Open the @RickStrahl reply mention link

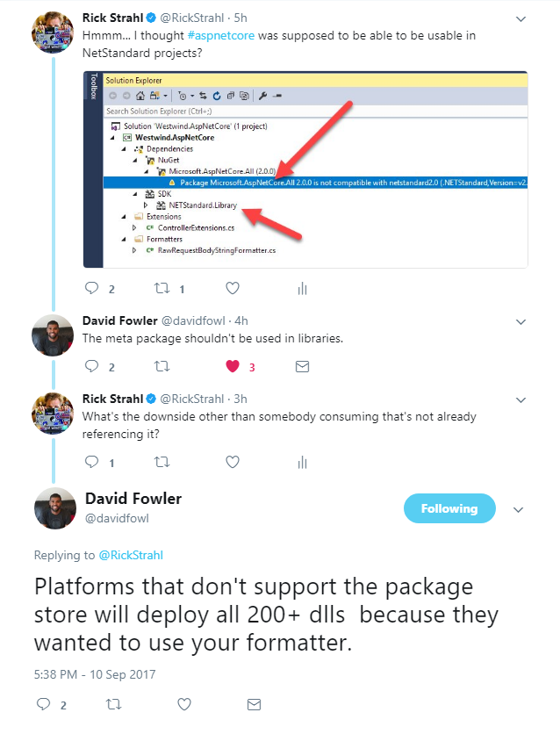(x=131, y=555)
